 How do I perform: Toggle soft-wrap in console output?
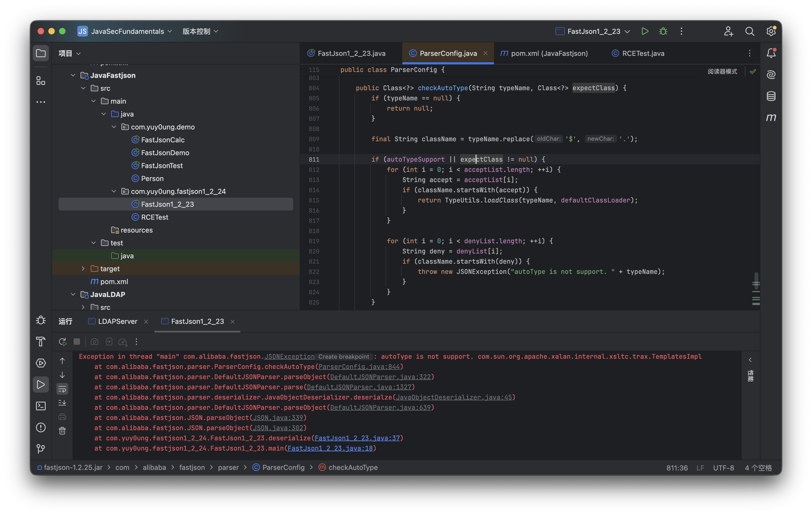pos(62,389)
